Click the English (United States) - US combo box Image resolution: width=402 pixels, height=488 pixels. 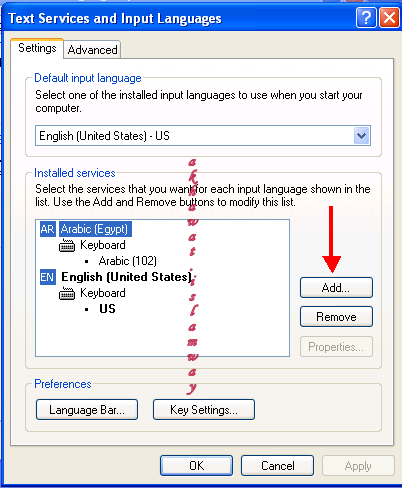[203, 136]
